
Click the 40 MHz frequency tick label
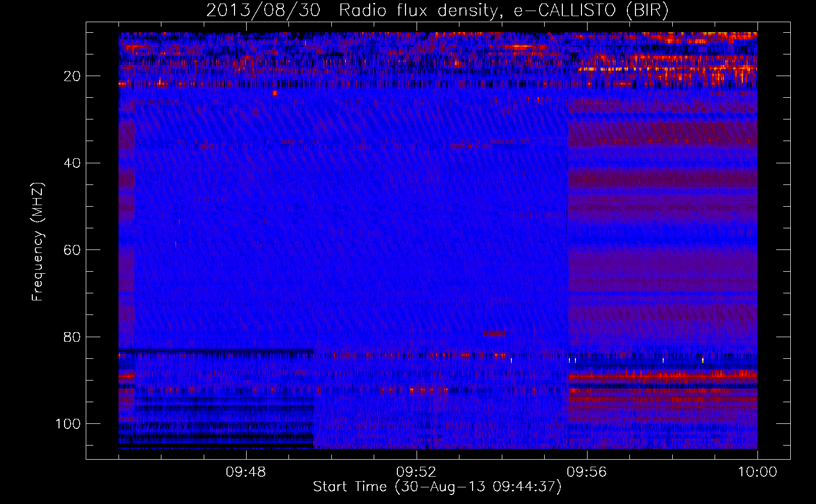click(72, 163)
